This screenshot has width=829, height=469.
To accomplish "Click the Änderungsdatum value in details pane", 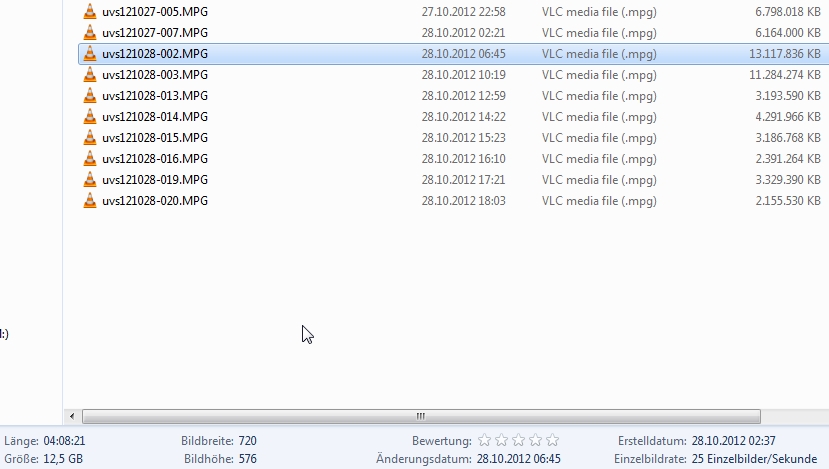I will click(x=519, y=459).
